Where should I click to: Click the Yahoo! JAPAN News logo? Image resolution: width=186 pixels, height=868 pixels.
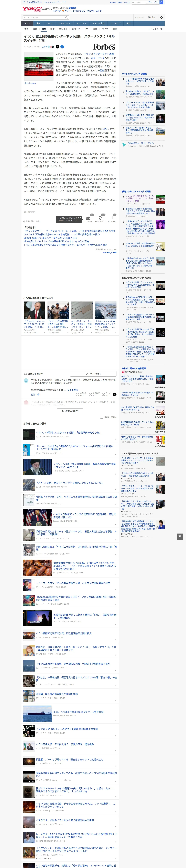click(37, 9)
